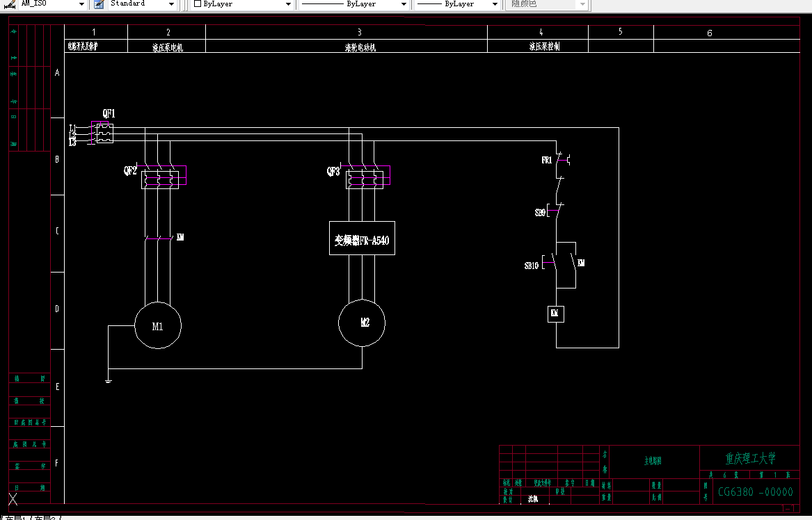Screen dimensions: 812x520
Task: Open the color ByLayer dropdown with white swatch
Action: (x=289, y=4)
